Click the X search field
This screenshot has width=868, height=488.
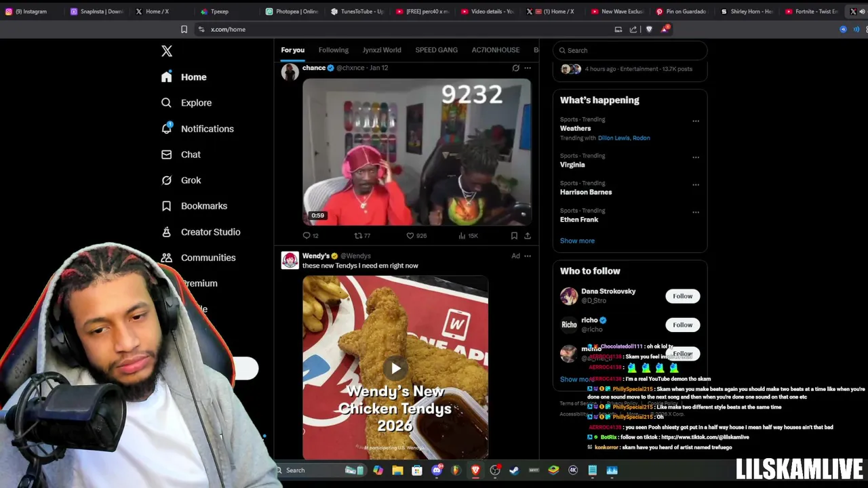[630, 50]
